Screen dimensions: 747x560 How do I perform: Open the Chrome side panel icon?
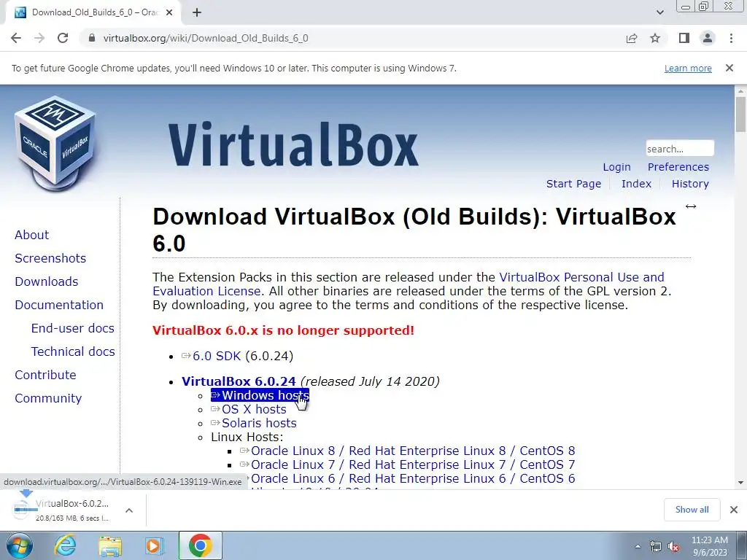click(x=684, y=38)
